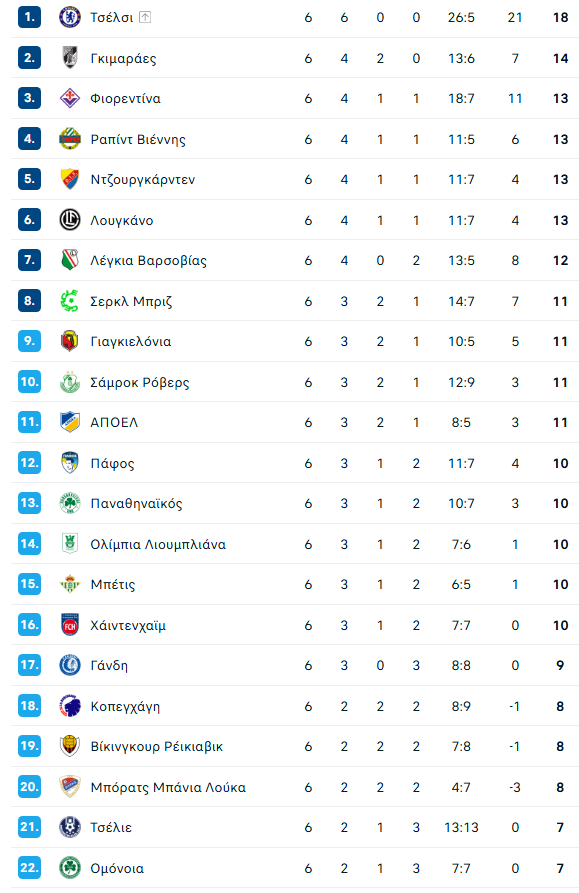Image resolution: width=579 pixels, height=893 pixels.
Task: Select the Σάμροκ Ρόβερς team name
Action: [139, 382]
